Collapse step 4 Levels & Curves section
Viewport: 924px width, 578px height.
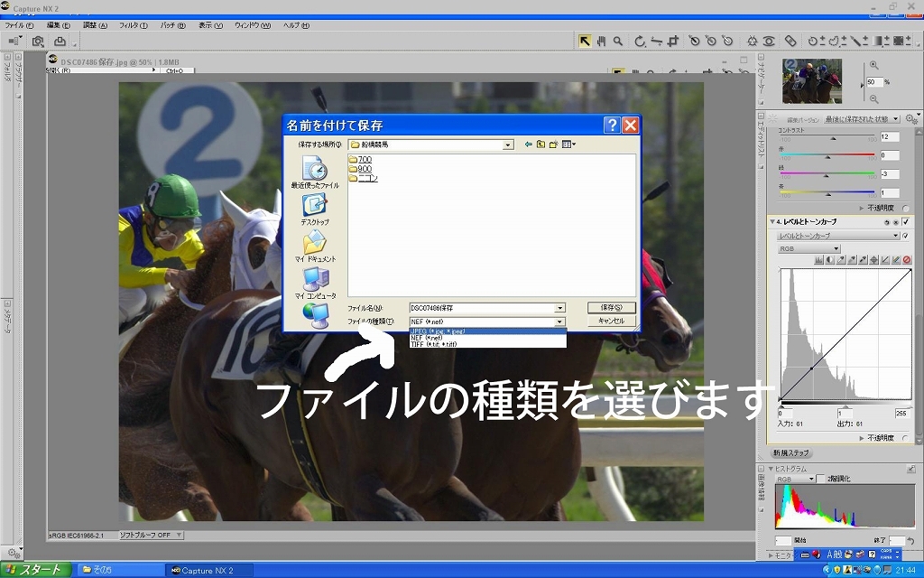tap(772, 222)
